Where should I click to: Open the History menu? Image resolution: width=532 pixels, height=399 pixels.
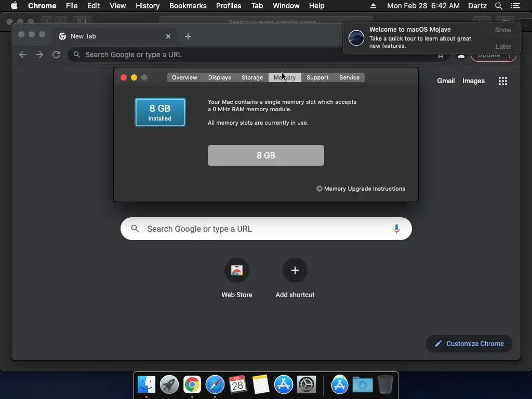148,6
